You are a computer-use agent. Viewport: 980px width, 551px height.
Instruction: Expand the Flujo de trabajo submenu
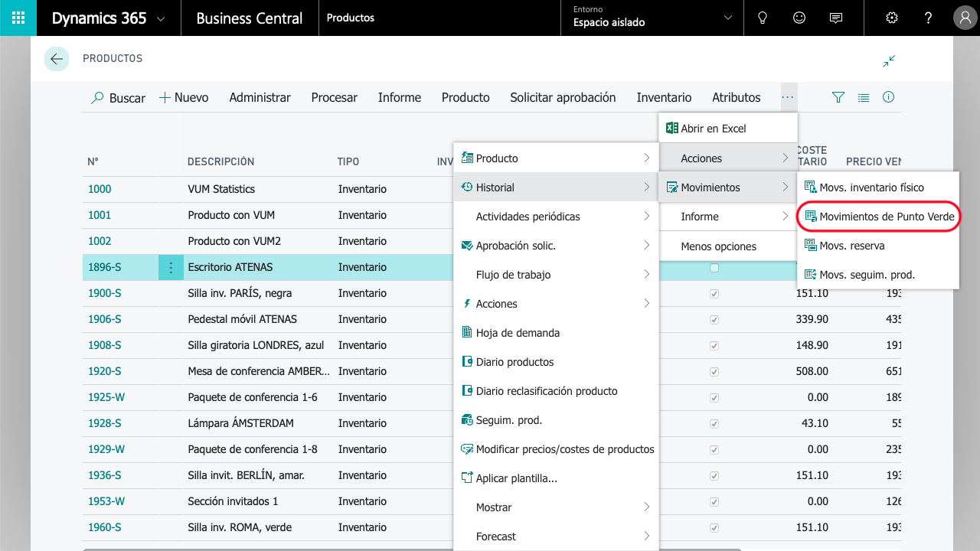[556, 275]
